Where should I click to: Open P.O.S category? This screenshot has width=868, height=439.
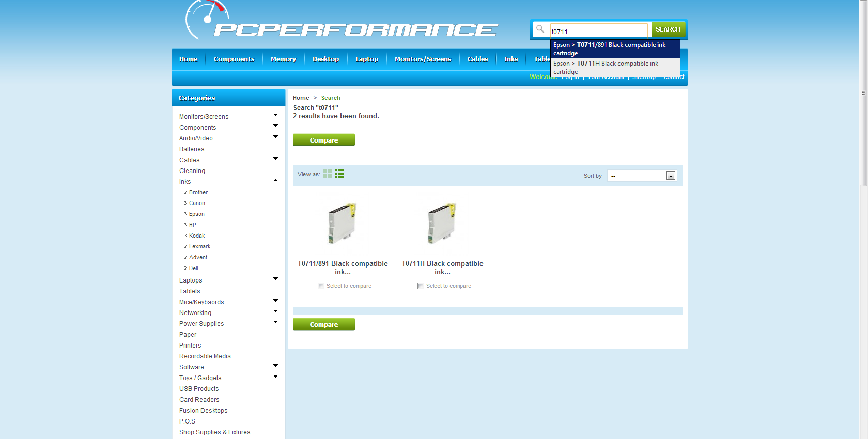pos(188,421)
